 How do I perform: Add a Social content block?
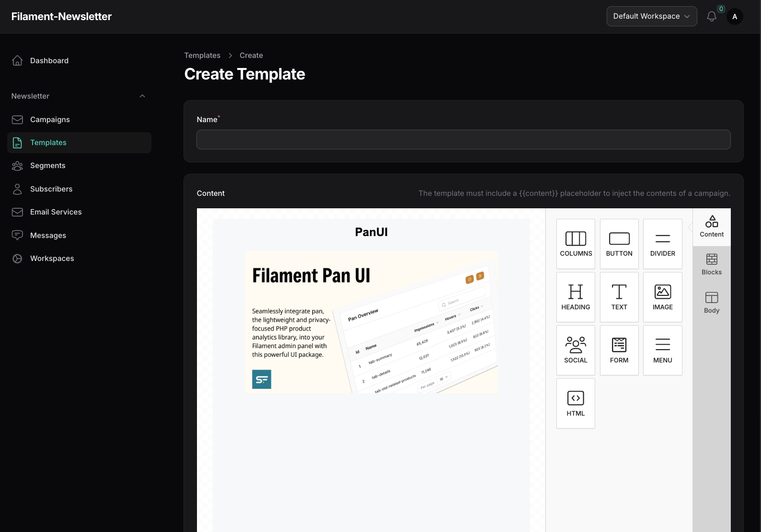576,351
